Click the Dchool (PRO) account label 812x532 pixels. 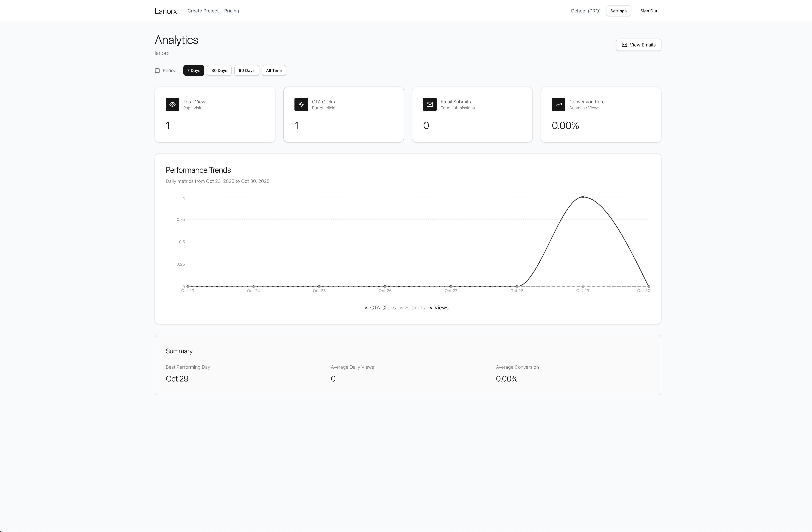click(585, 11)
